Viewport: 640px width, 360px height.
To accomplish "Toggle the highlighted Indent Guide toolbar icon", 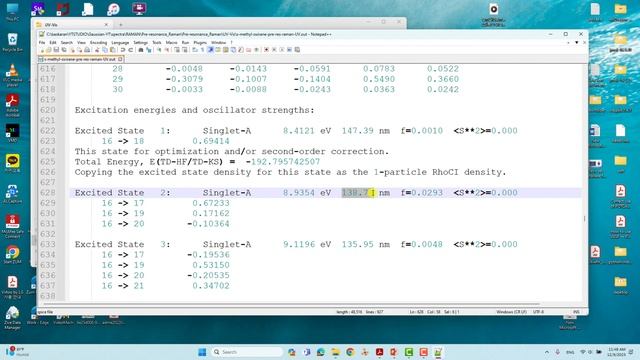I will click(x=211, y=50).
